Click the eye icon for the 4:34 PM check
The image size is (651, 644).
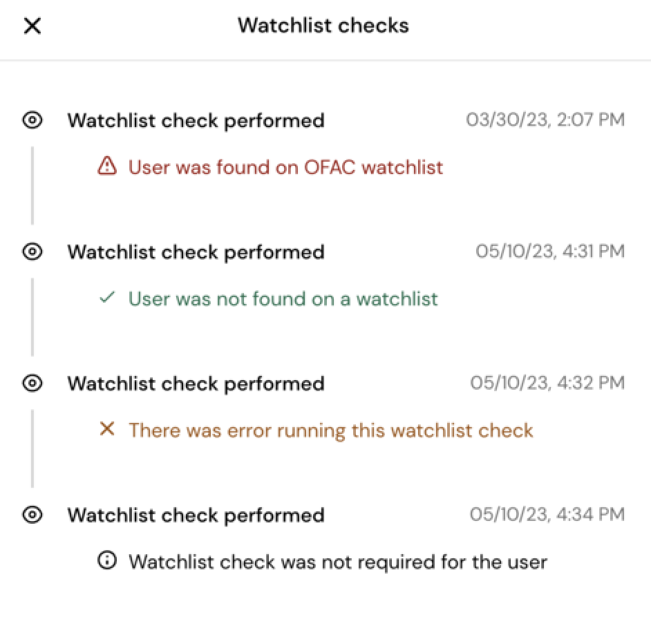click(x=32, y=515)
